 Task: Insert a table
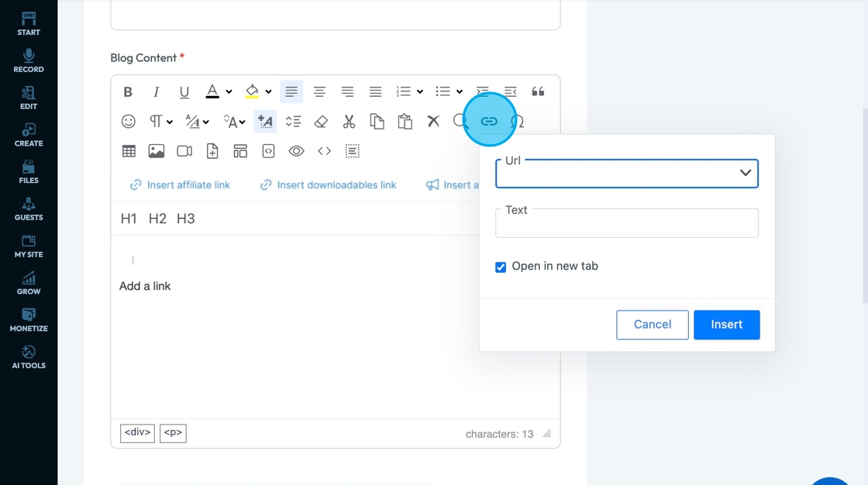pos(129,151)
